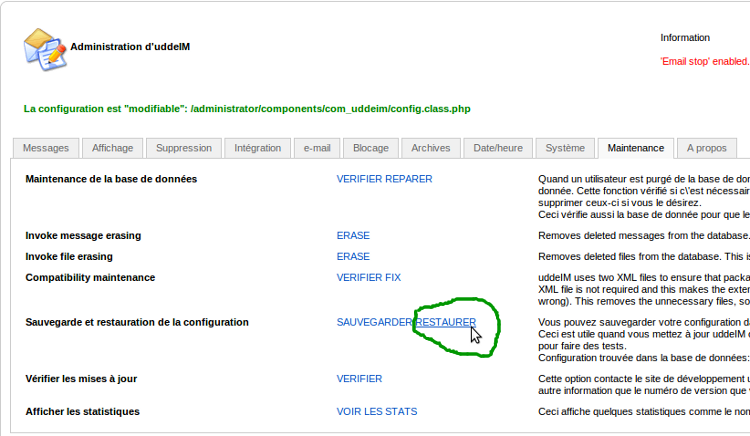Switch to the Messages tab
Image resolution: width=750 pixels, height=436 pixels.
(46, 148)
